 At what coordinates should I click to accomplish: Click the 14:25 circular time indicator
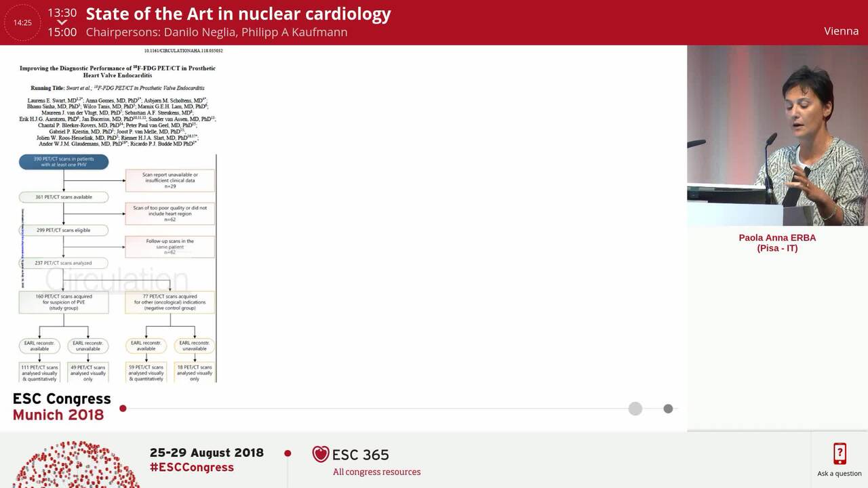click(x=22, y=22)
